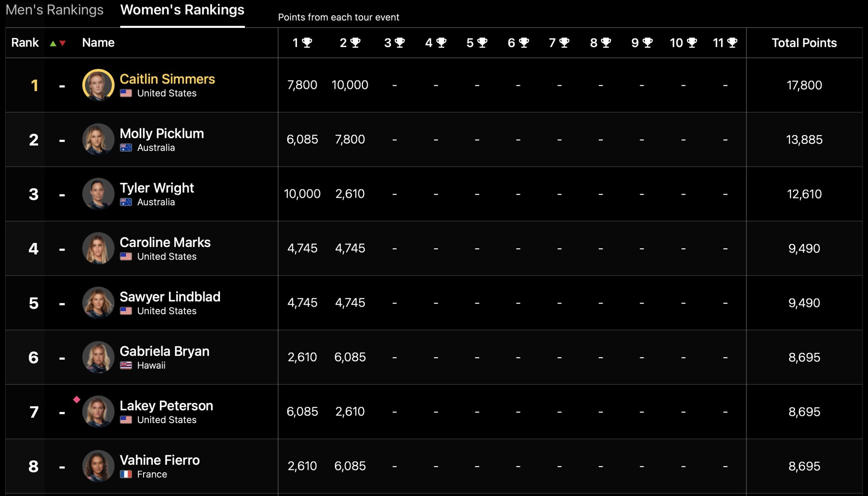Screen dimensions: 868x496
Task: Click Tyler Wright's profile photo
Action: click(x=98, y=194)
